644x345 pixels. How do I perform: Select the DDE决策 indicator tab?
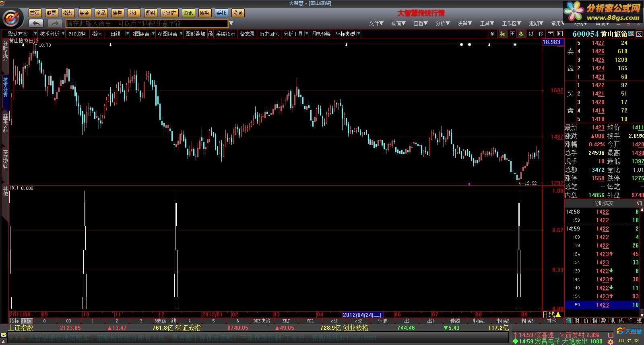[x=262, y=321]
